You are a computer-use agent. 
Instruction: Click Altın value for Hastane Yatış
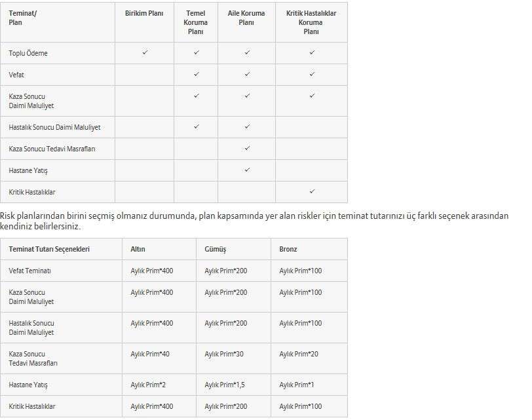148,385
